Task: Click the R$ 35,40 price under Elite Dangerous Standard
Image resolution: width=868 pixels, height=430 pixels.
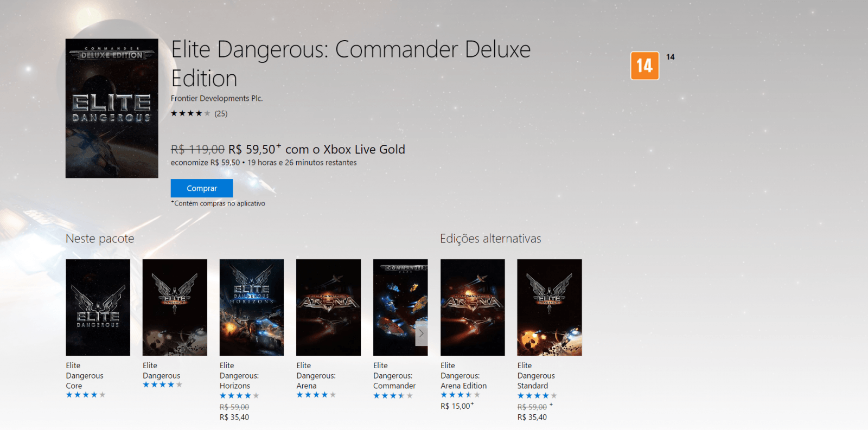Action: coord(532,417)
